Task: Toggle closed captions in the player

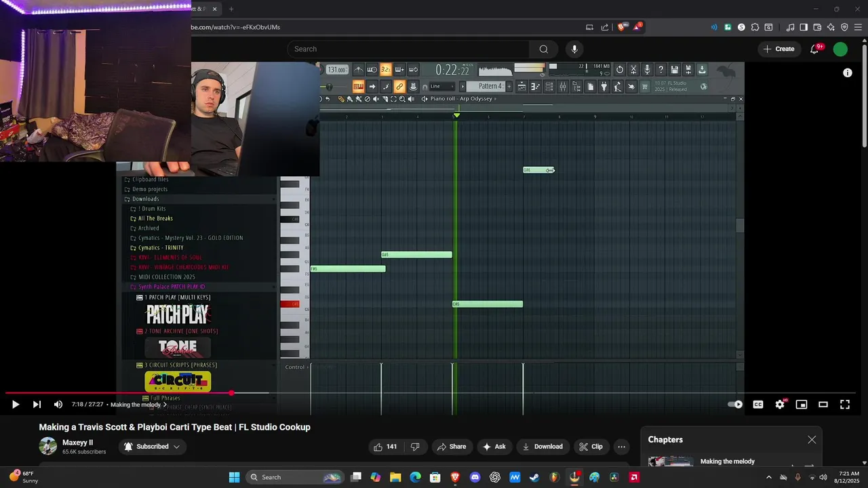Action: (x=758, y=405)
